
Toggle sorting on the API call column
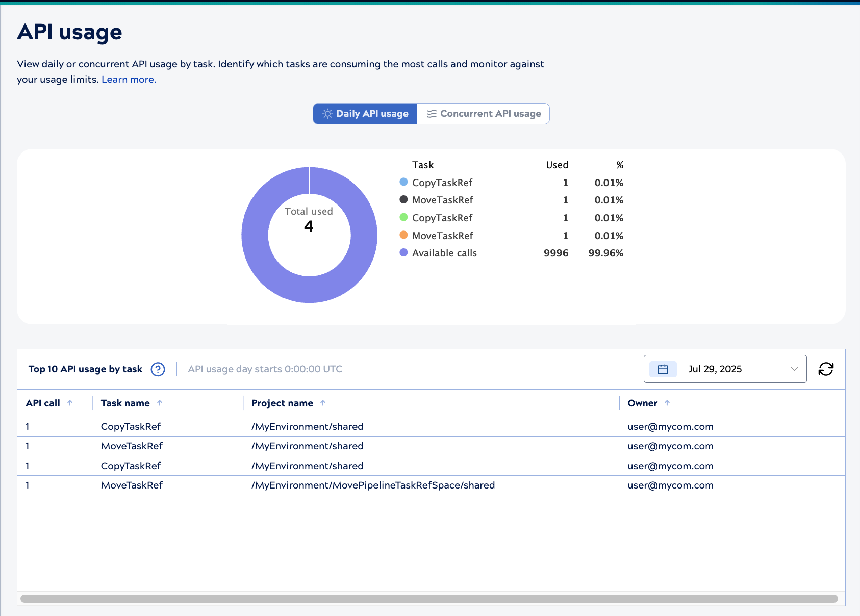coord(69,402)
